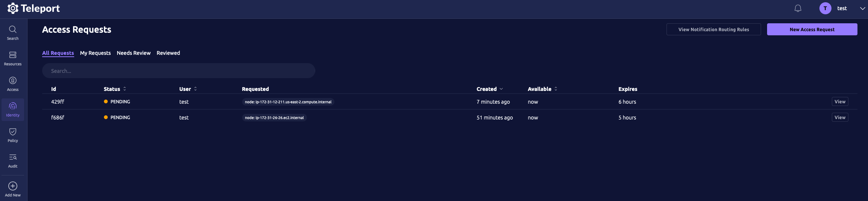Focus the access requests search field

[178, 71]
